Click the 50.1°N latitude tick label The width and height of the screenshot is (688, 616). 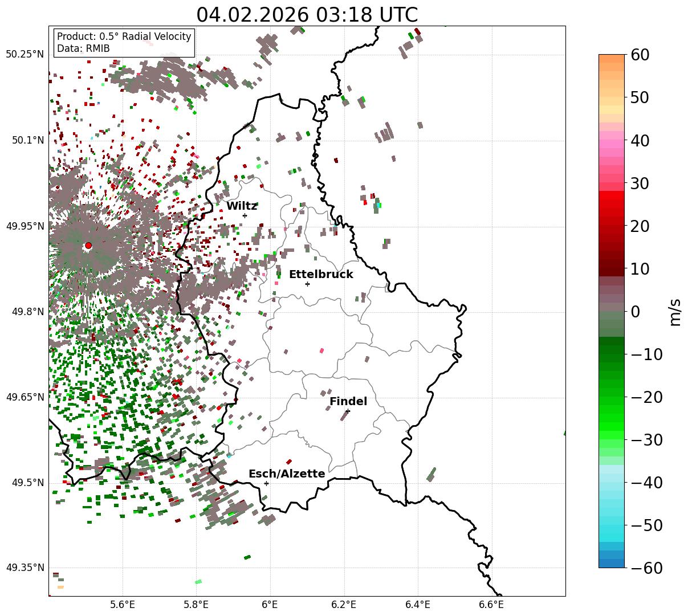[27, 140]
